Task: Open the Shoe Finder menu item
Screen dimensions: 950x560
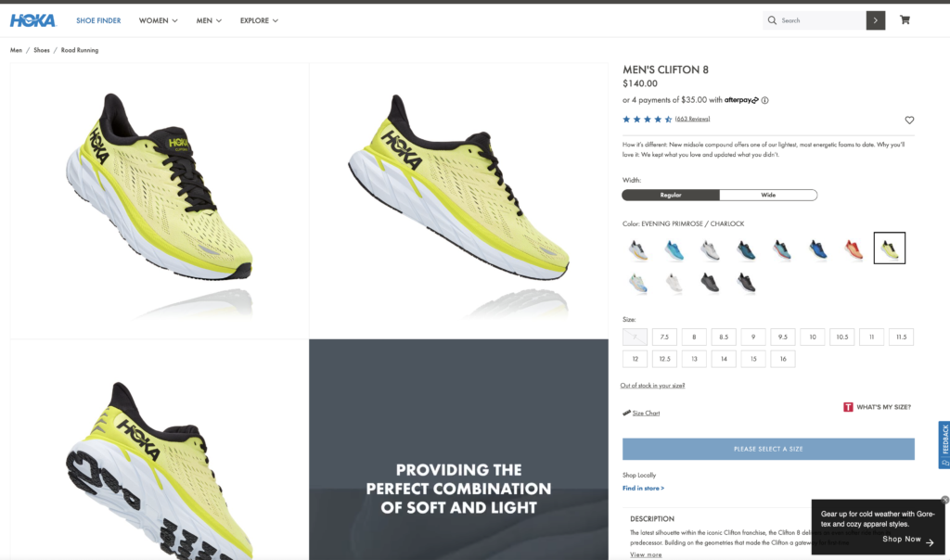Action: [98, 20]
